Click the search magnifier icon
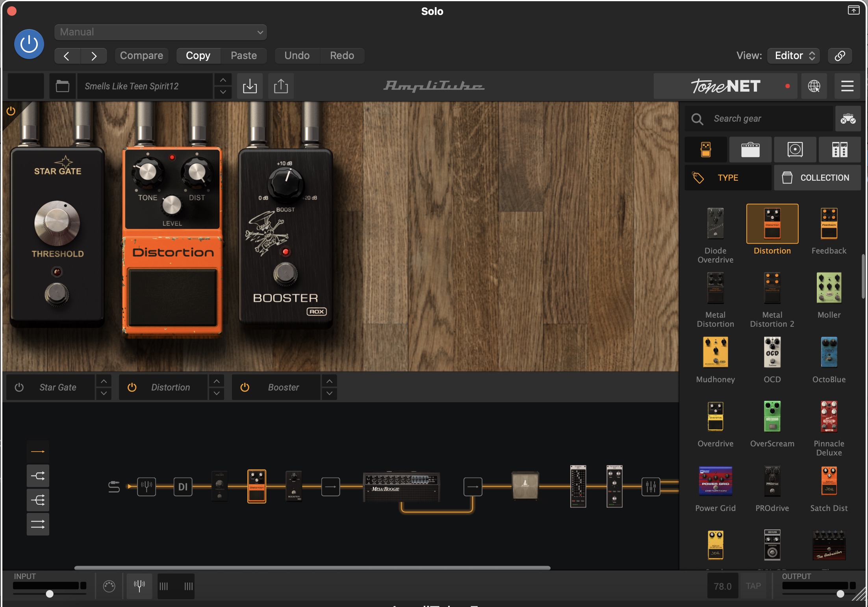This screenshot has height=607, width=868. point(697,119)
